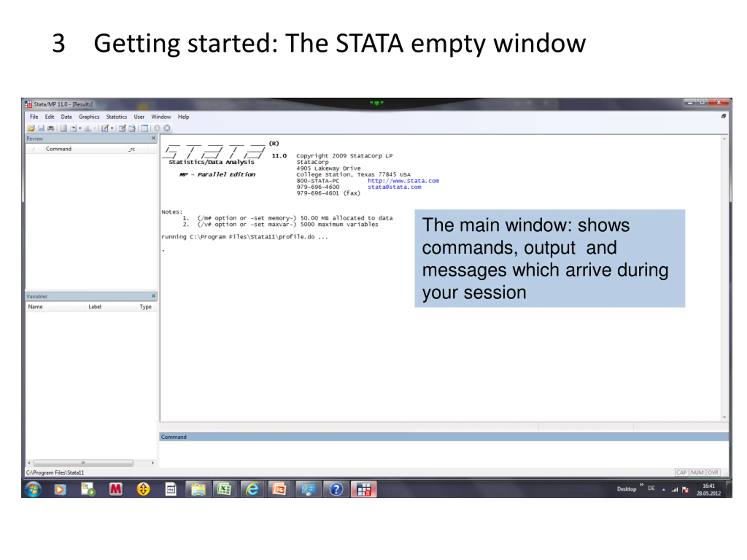Expand the Do-file Editor dropdown arrow
The height and width of the screenshot is (560, 747).
[112, 128]
